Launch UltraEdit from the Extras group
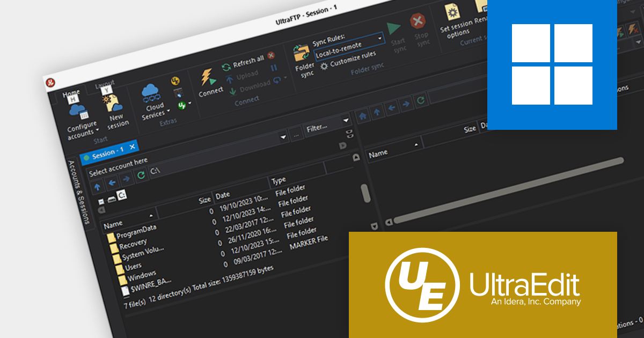This screenshot has width=644, height=338. pyautogui.click(x=175, y=82)
